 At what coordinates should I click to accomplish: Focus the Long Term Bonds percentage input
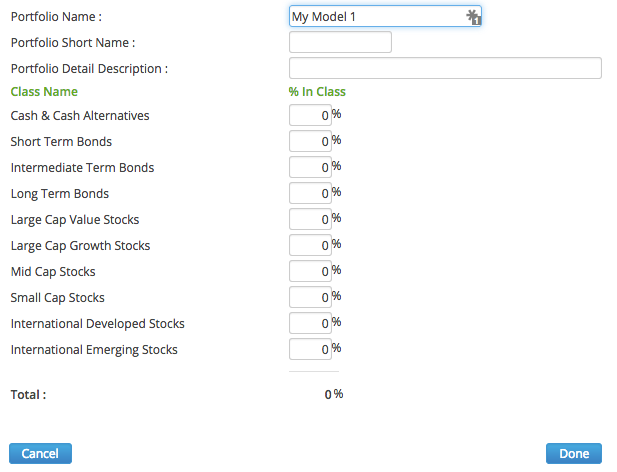310,194
